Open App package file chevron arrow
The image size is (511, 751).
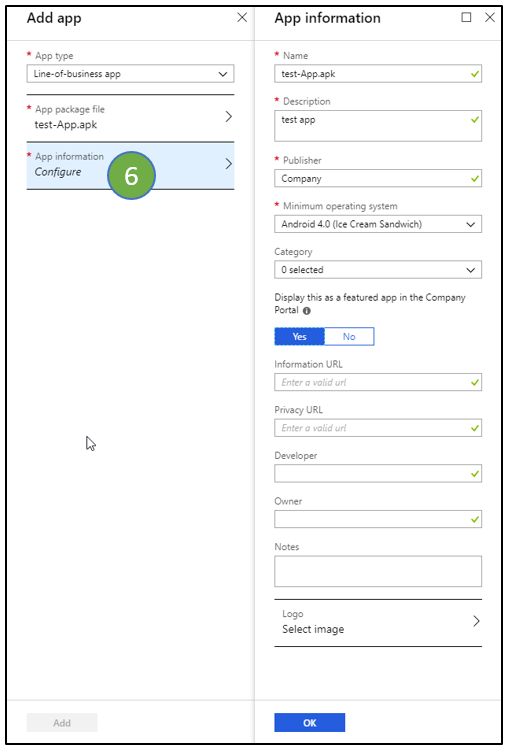tap(229, 116)
